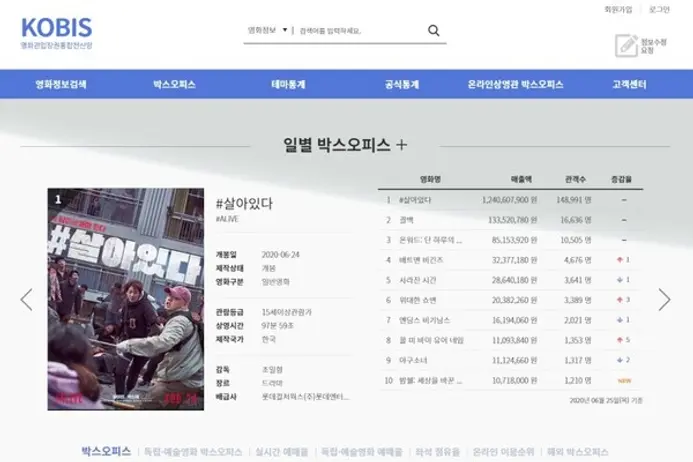The image size is (693, 462).
Task: Switch to 실시간 예매율 tab
Action: 280,452
